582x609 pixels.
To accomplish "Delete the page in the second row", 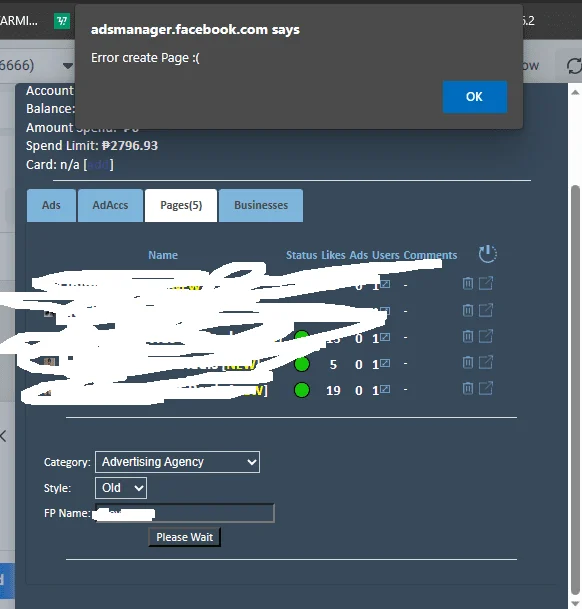I will coord(468,310).
